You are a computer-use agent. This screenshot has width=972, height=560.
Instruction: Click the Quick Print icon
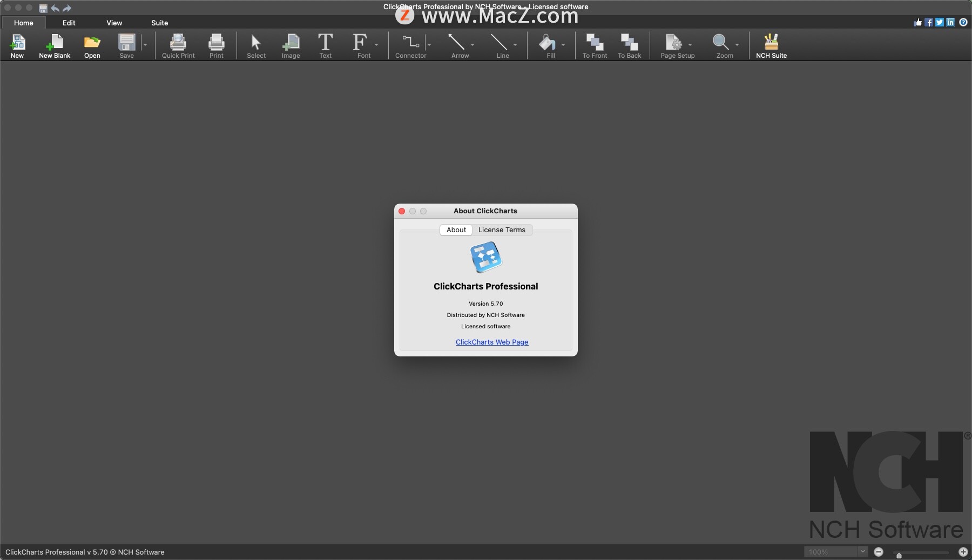click(x=178, y=45)
